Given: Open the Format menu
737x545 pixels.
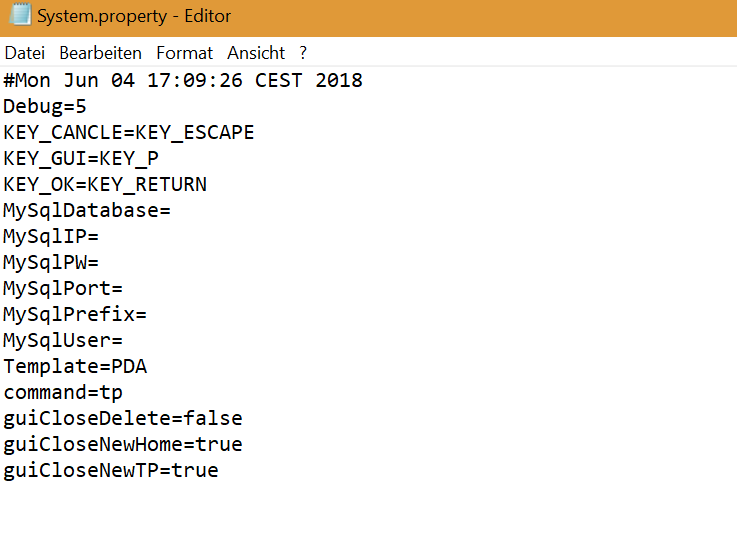Looking at the screenshot, I should 184,53.
